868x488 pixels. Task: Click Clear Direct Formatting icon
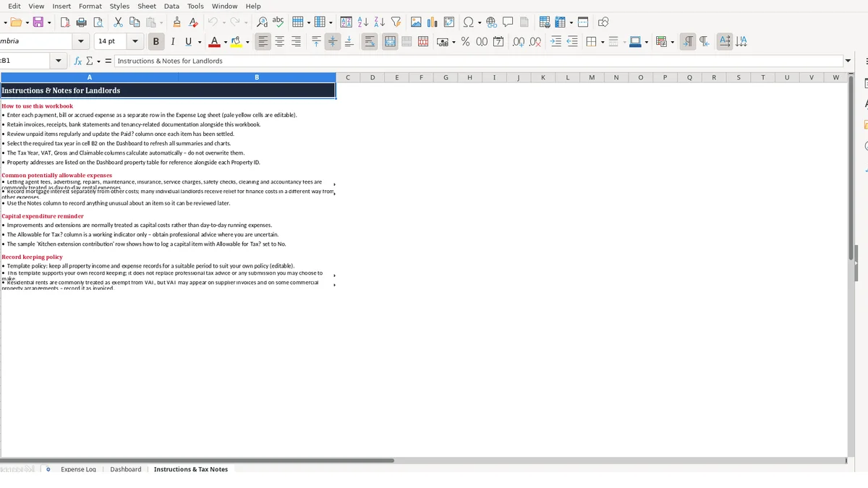pos(192,22)
